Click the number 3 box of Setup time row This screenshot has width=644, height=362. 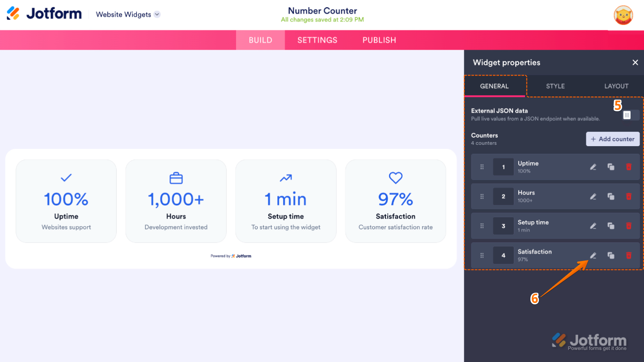click(503, 226)
